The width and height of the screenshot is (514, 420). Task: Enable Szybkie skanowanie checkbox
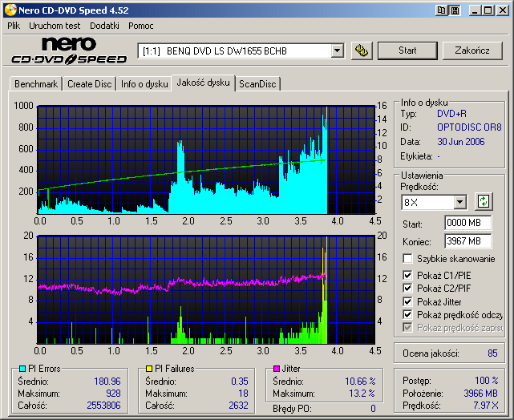(407, 258)
